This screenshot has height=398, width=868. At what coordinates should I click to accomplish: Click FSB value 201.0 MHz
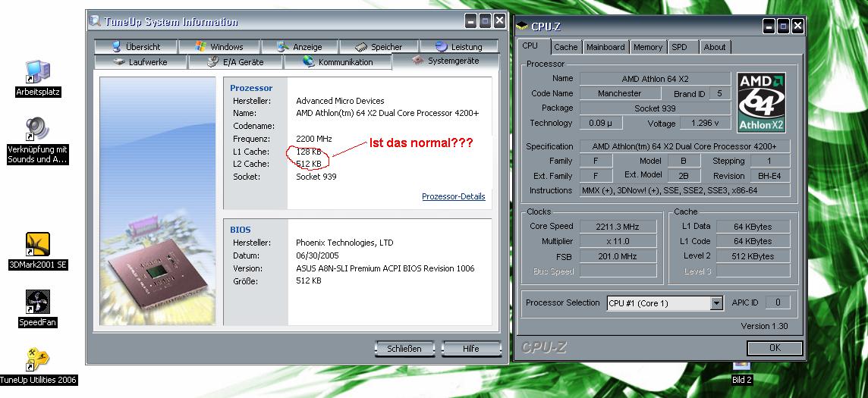(618, 256)
